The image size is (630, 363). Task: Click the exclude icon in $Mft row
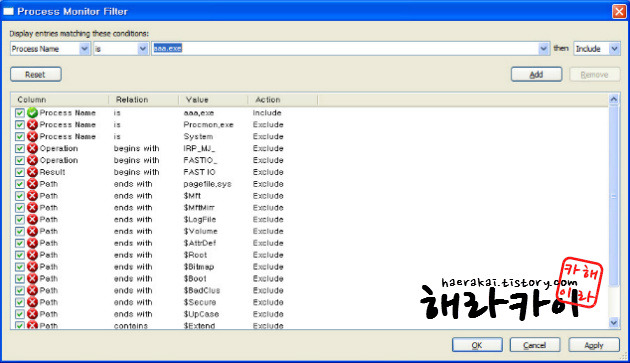(33, 196)
